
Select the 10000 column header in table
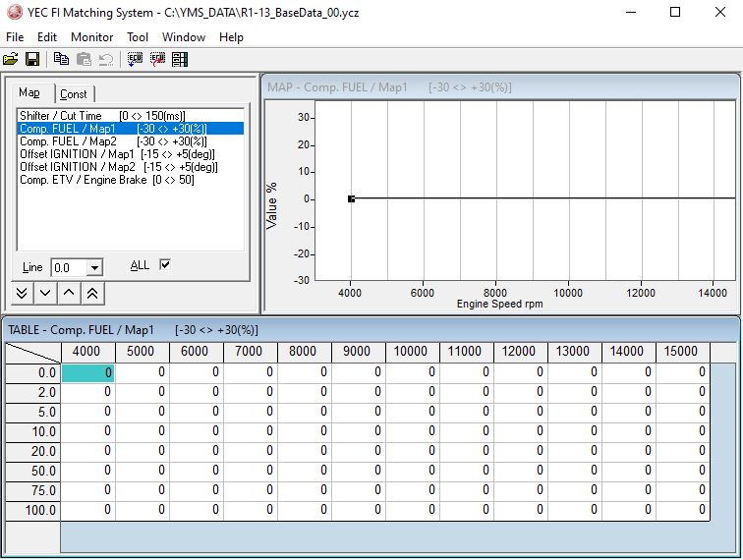(x=412, y=352)
